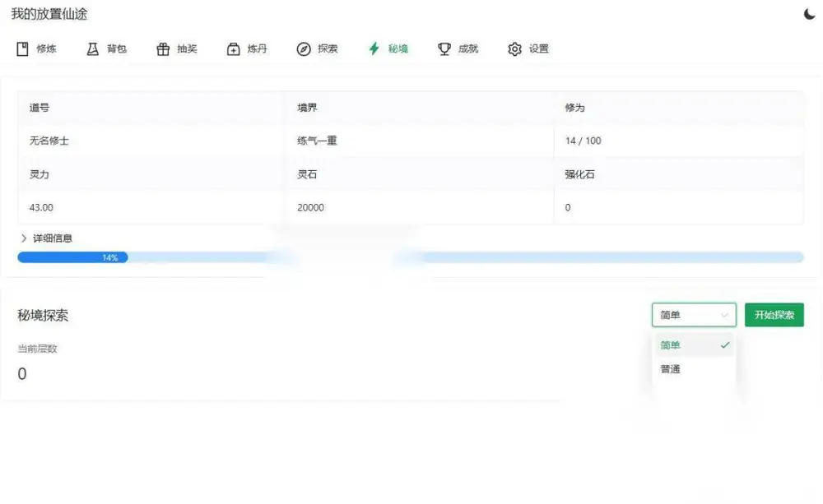Viewport: 823px width, 504px height.
Task: Open the 背包 menu label
Action: [117, 49]
